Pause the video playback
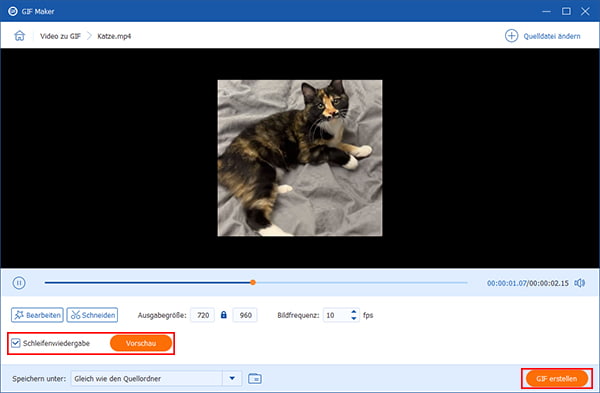This screenshot has width=600, height=393. coord(19,283)
